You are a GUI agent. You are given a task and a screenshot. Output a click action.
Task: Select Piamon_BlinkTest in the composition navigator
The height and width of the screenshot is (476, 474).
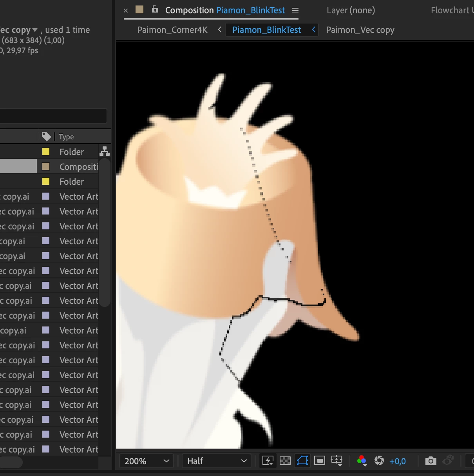point(266,30)
